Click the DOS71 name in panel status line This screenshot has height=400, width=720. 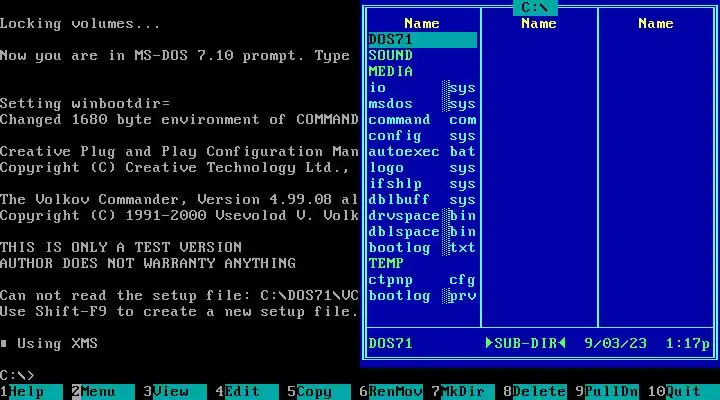click(391, 344)
